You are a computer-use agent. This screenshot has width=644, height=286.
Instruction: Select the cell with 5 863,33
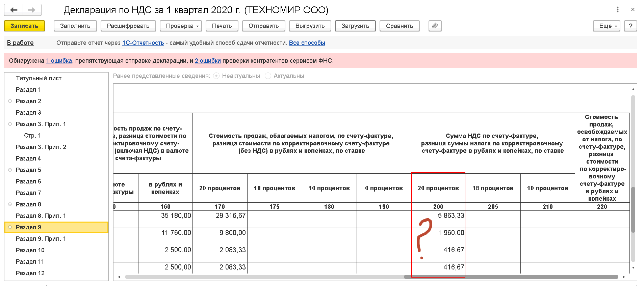(x=438, y=219)
